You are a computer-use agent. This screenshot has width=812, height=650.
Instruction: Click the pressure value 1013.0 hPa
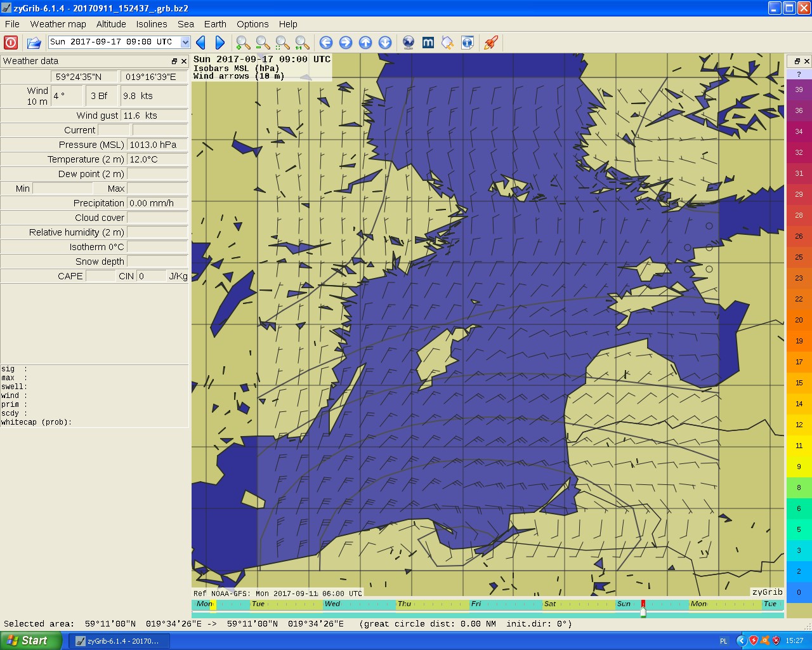tap(157, 145)
